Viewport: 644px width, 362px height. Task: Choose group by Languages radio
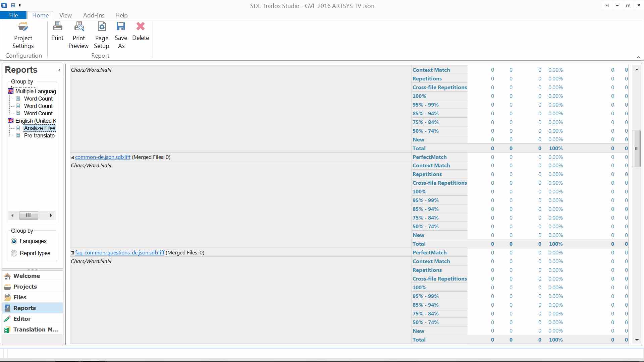tap(14, 241)
